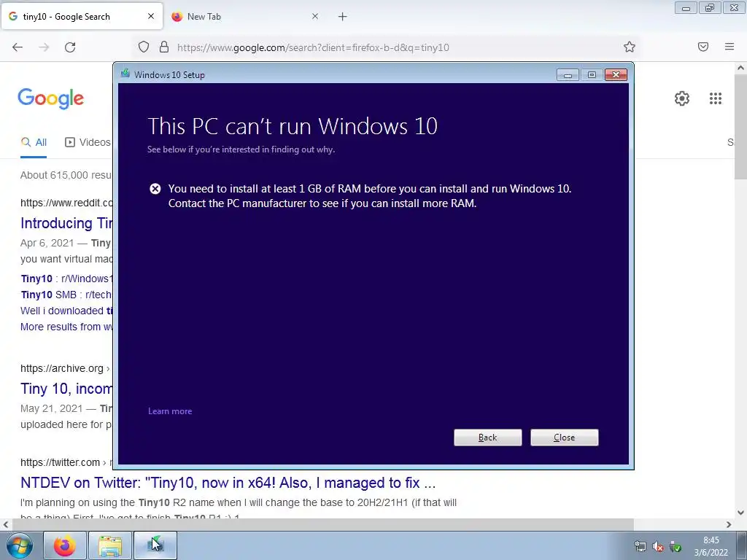Click the scrollbar down arrow in Firefox

pyautogui.click(x=741, y=513)
